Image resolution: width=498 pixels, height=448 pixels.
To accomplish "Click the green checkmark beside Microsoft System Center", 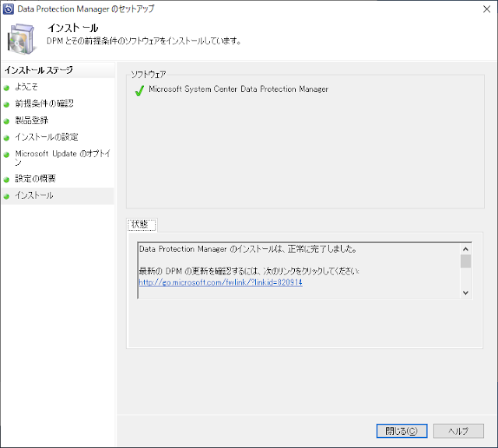I will pyautogui.click(x=139, y=90).
